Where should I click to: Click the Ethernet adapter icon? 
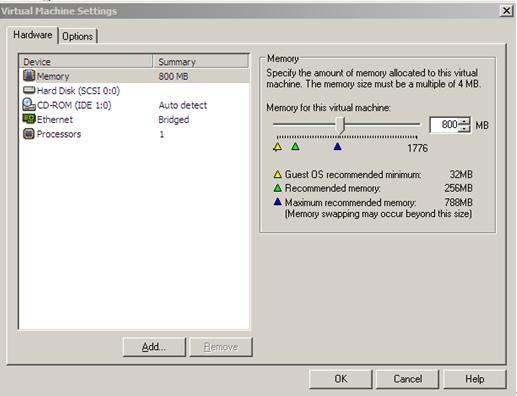coord(29,119)
